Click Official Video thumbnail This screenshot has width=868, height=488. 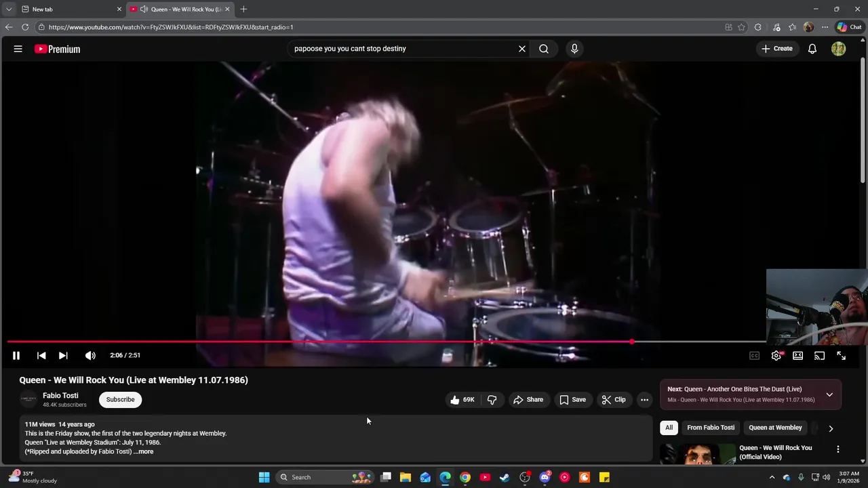click(x=698, y=453)
